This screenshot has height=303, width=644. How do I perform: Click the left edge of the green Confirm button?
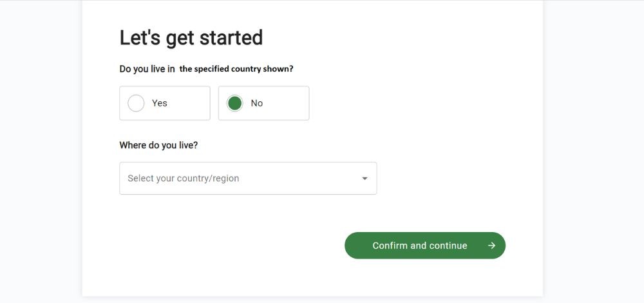[x=352, y=246]
